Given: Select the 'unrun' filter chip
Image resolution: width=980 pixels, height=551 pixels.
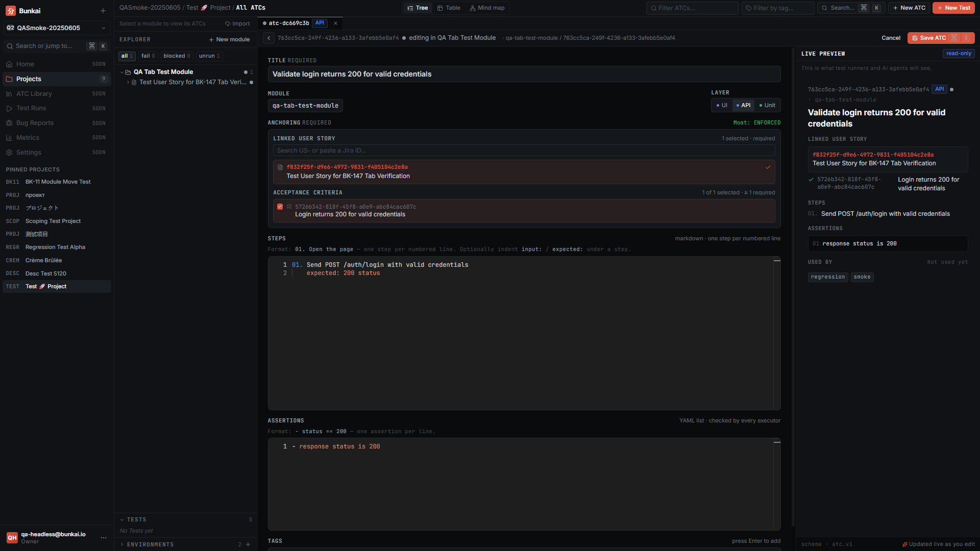Looking at the screenshot, I should 209,56.
